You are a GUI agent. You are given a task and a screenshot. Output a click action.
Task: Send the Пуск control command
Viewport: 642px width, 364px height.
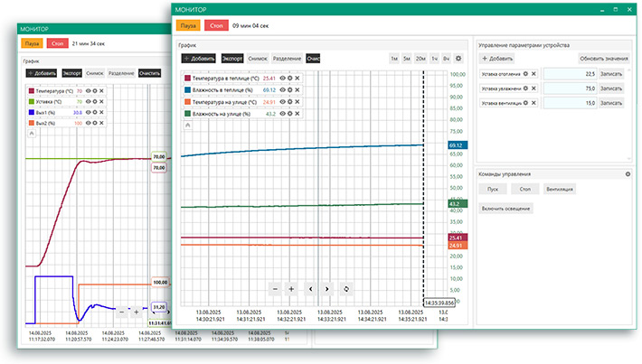tap(493, 189)
